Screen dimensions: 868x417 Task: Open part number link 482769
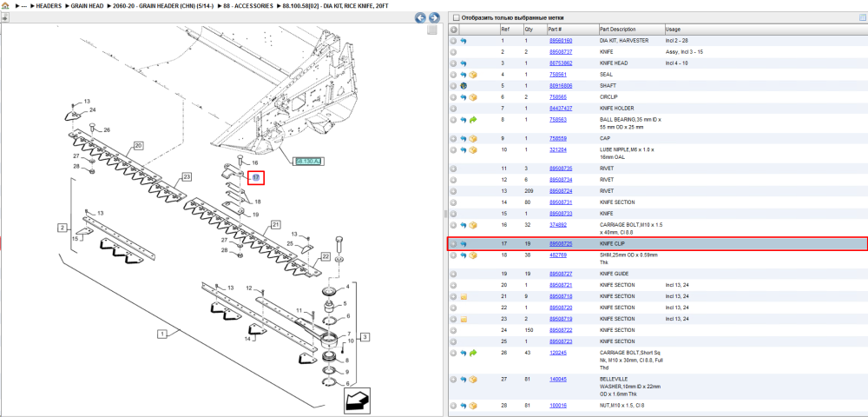557,255
